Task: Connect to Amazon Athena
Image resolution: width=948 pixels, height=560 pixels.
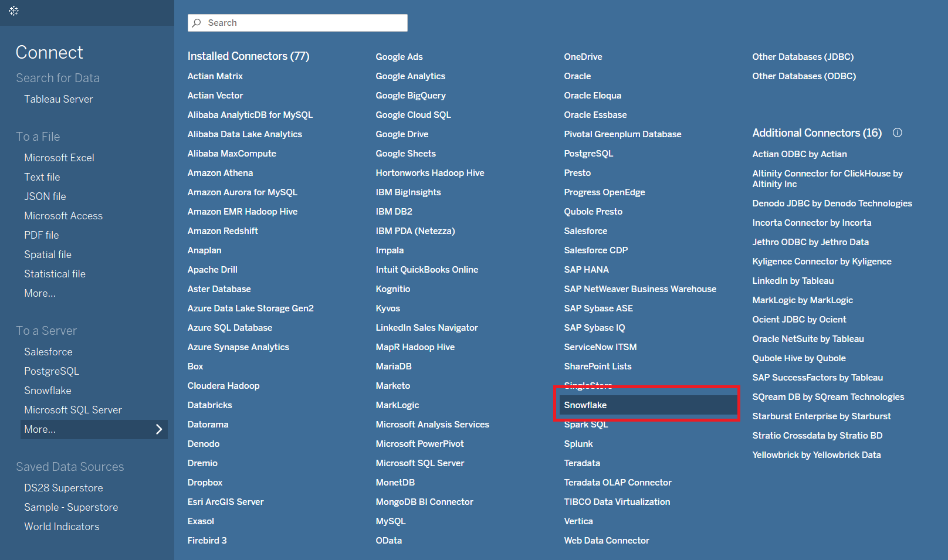Action: [x=221, y=173]
